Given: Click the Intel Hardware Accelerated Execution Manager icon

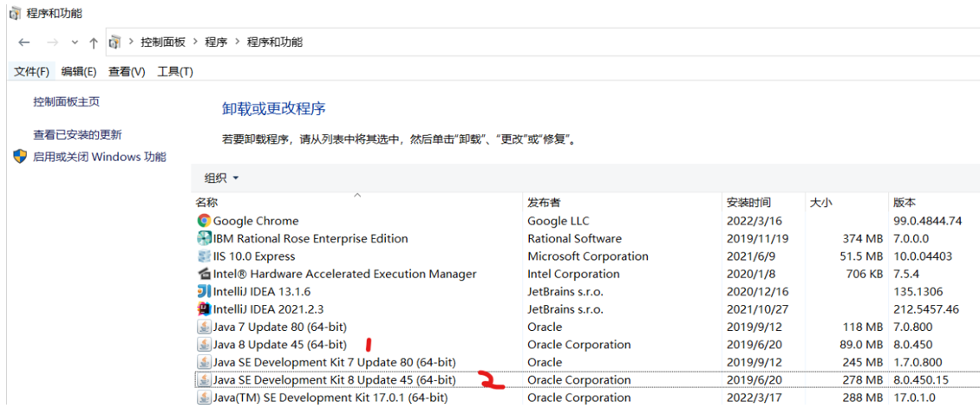Looking at the screenshot, I should pos(204,273).
